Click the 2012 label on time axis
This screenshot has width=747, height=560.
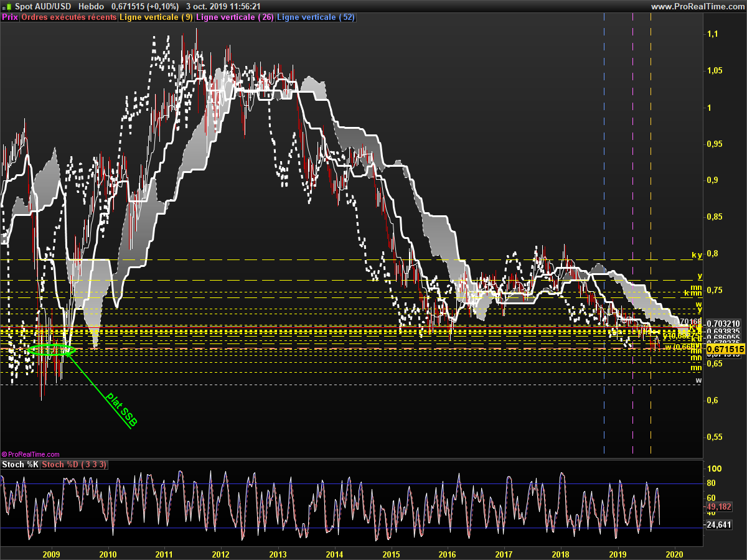(221, 554)
